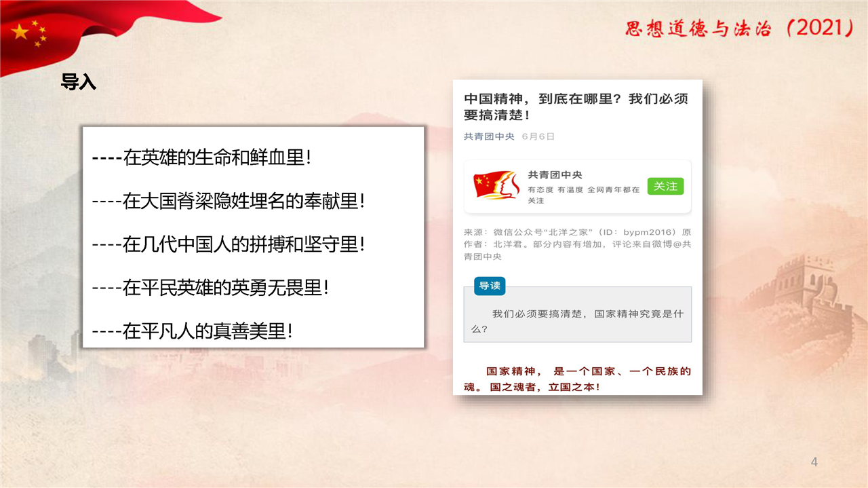Click the slide page number 4

814,462
